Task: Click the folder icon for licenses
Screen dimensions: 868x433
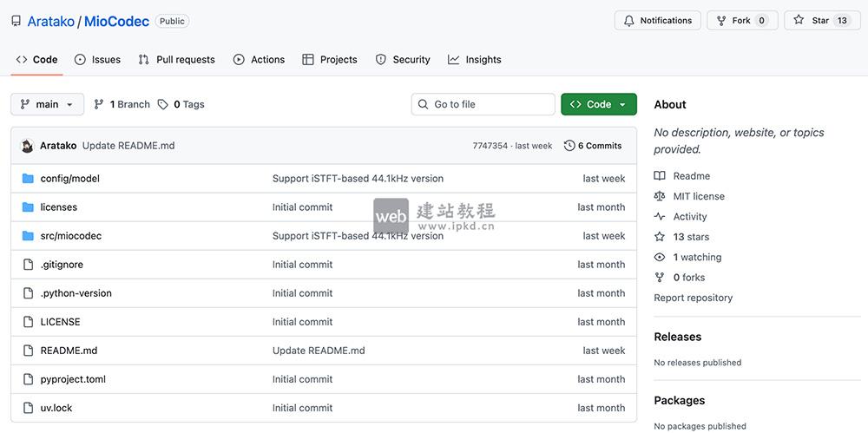Action: 28,207
